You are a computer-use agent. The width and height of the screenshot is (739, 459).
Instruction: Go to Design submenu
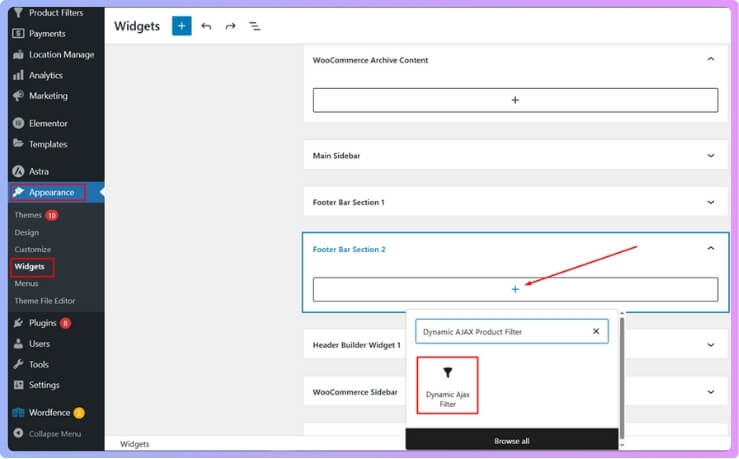click(26, 232)
